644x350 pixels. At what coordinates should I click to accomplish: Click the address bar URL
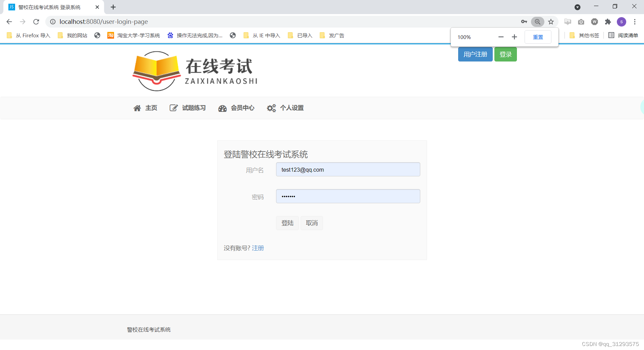[104, 22]
